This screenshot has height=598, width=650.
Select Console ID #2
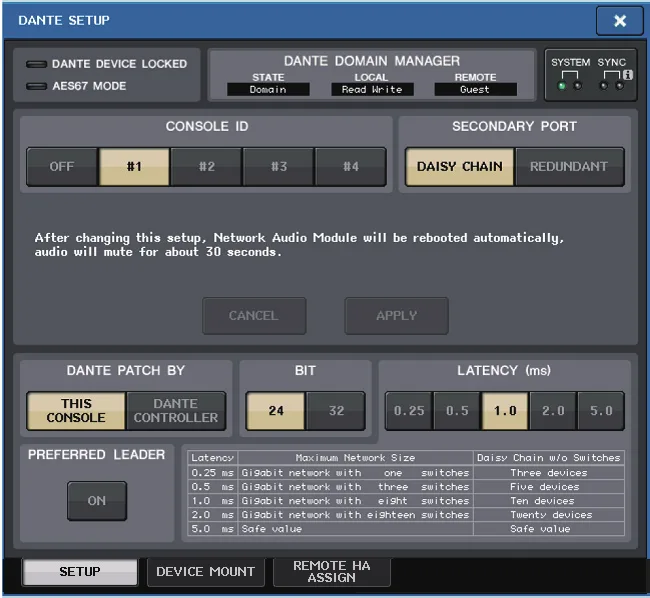tap(206, 167)
